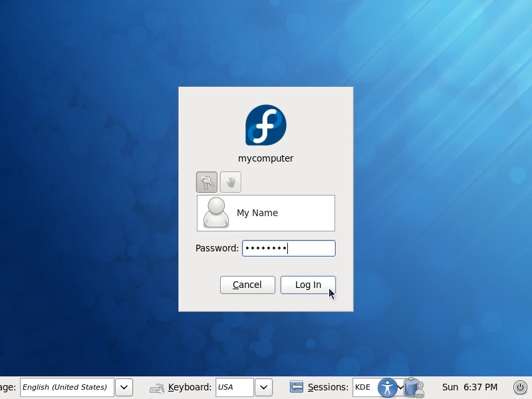Click the Sessions arrow icon

297,387
